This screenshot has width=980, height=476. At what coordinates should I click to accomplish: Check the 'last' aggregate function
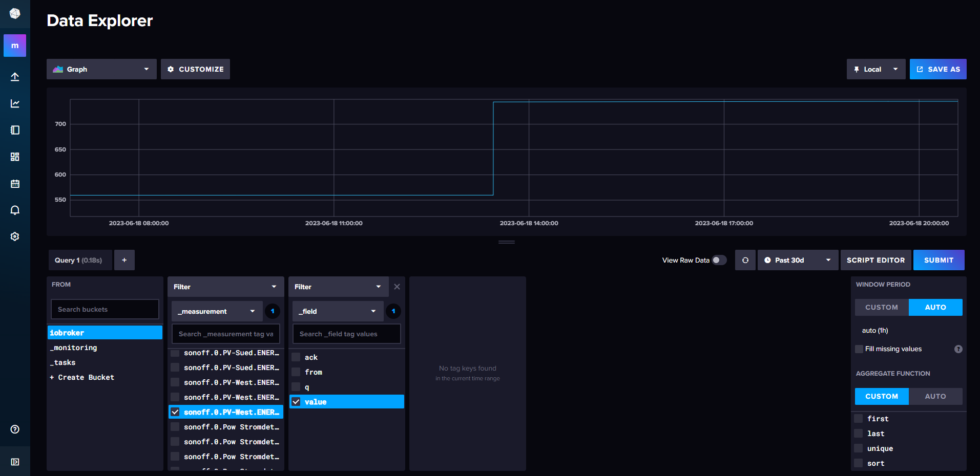[859, 434]
